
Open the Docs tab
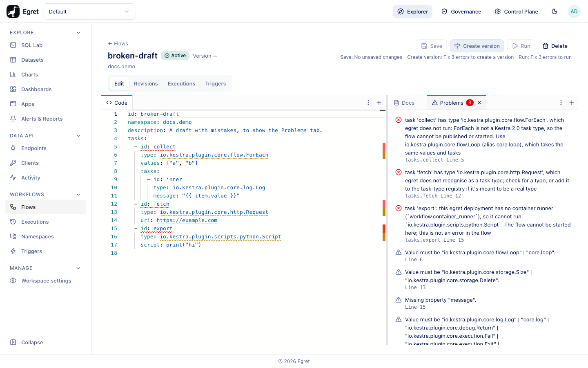tap(404, 103)
